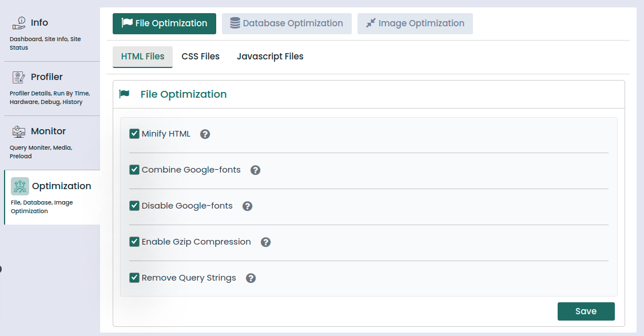Toggle the Remove Query Strings checkbox
The width and height of the screenshot is (644, 336).
(x=135, y=278)
